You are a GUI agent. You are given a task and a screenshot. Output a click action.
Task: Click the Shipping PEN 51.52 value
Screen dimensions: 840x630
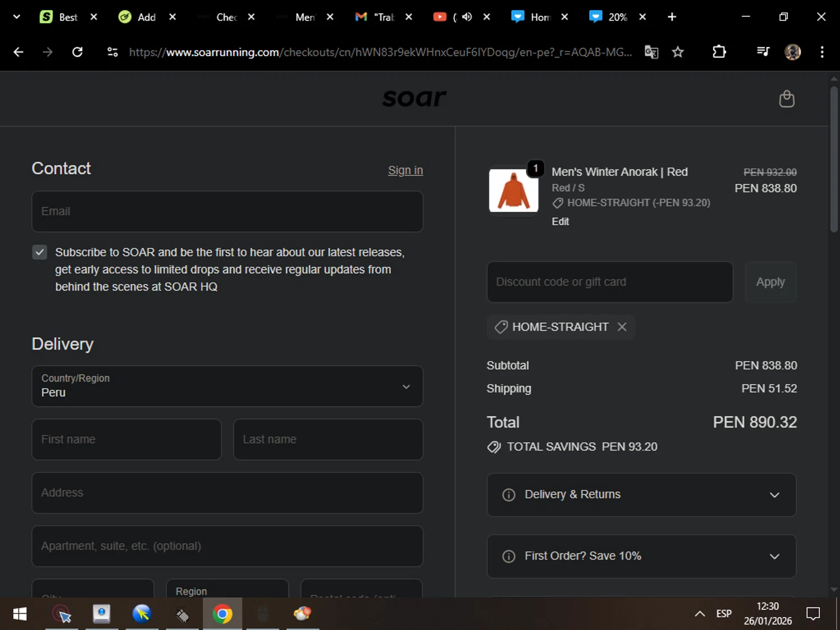click(x=769, y=388)
